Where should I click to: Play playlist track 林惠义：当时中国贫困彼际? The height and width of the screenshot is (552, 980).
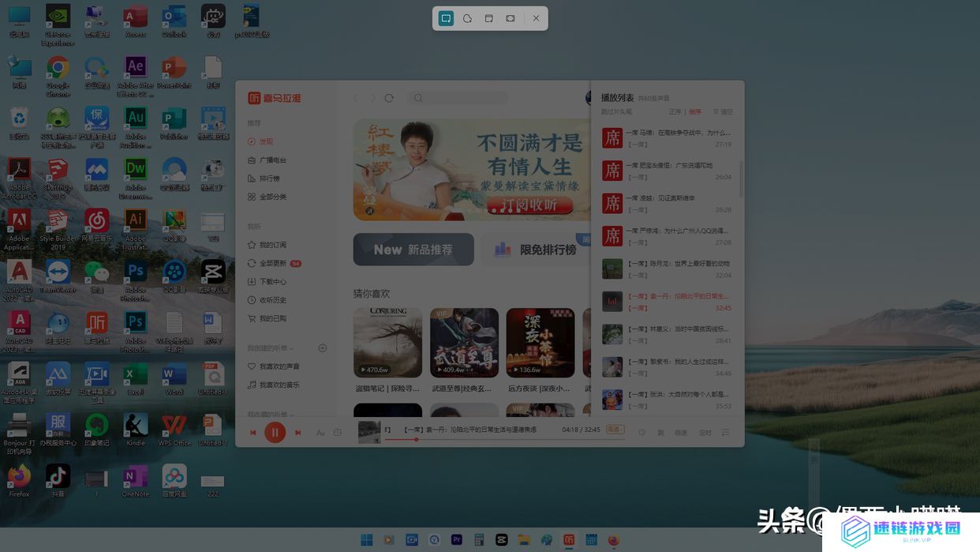[667, 334]
